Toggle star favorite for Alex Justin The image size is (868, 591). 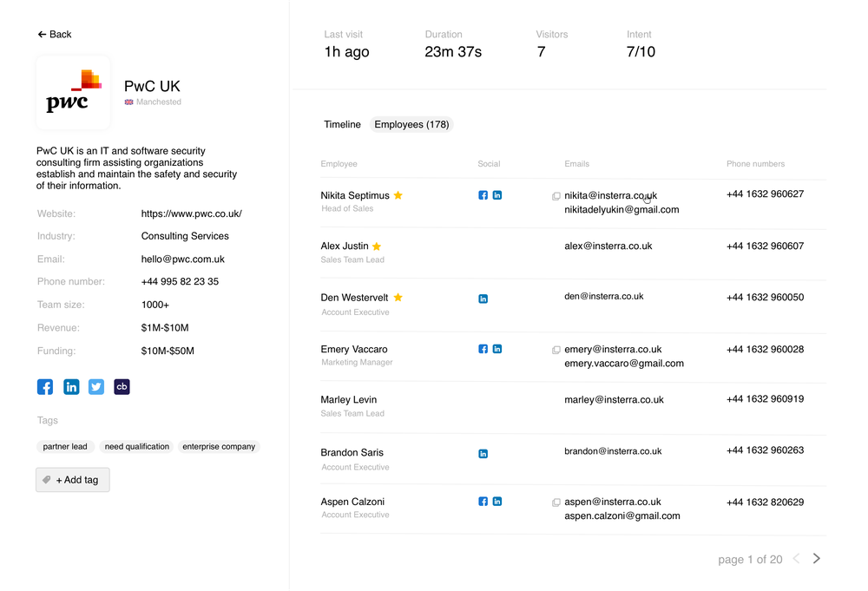click(377, 246)
